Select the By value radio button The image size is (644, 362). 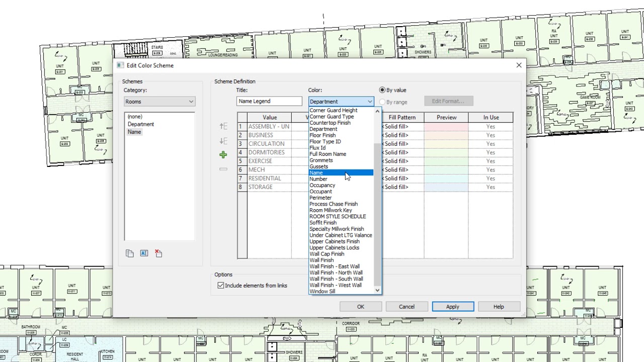[382, 90]
